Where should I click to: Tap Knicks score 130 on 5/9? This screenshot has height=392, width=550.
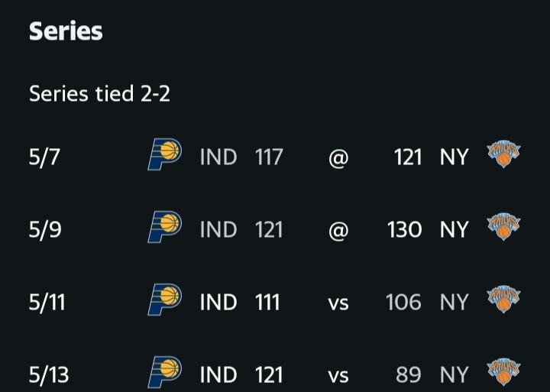pyautogui.click(x=404, y=229)
